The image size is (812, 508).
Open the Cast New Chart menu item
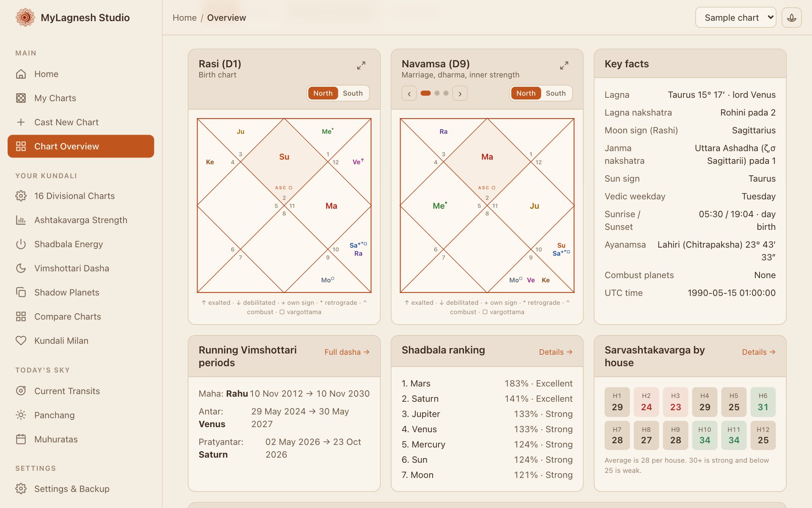tap(81, 122)
